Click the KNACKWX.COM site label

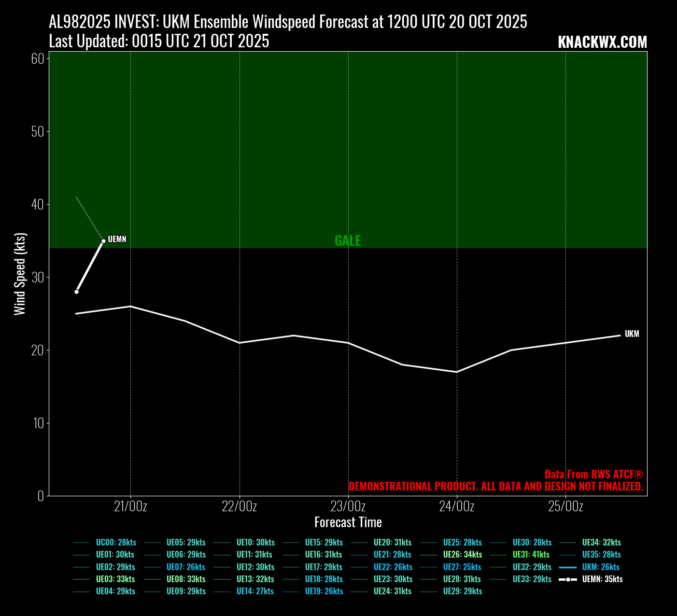pos(602,42)
